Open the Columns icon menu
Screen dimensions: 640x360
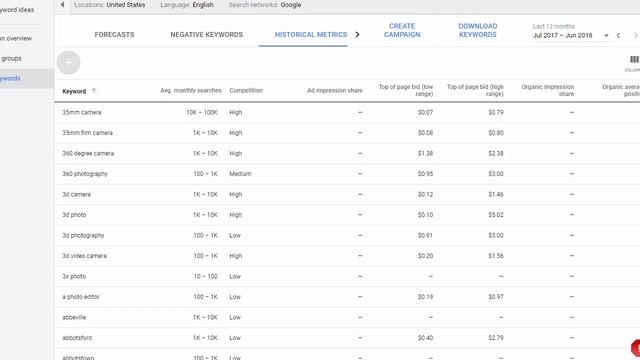(634, 60)
